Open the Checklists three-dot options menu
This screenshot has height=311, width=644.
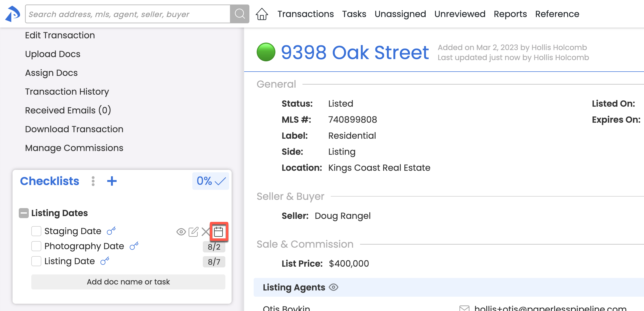(93, 181)
